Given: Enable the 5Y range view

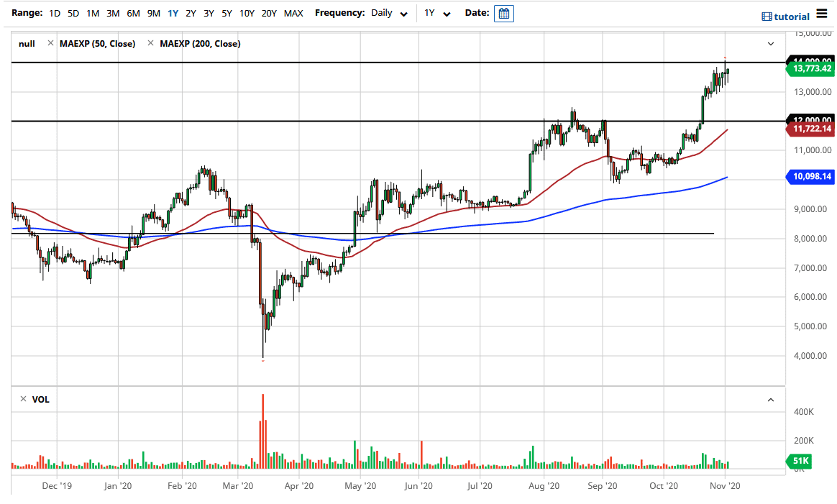Looking at the screenshot, I should (x=227, y=13).
